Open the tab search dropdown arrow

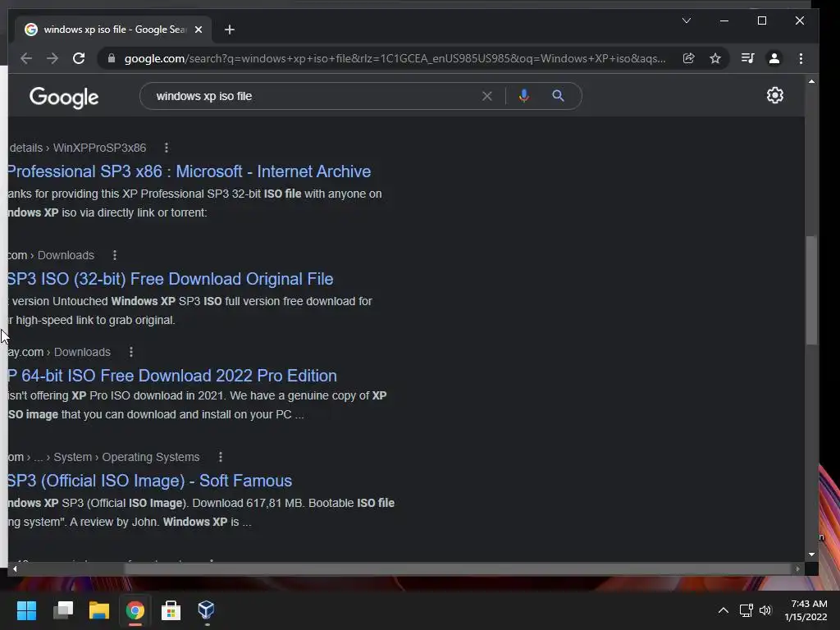point(687,21)
